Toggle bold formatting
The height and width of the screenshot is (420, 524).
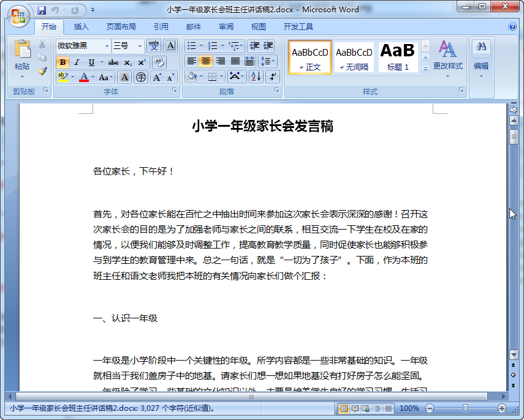63,62
